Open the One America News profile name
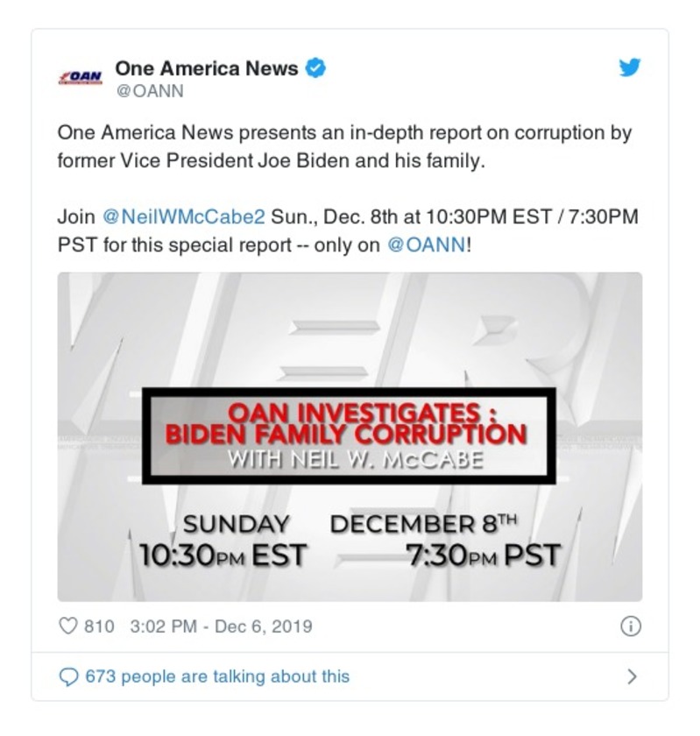The width and height of the screenshot is (700, 736). 207,68
